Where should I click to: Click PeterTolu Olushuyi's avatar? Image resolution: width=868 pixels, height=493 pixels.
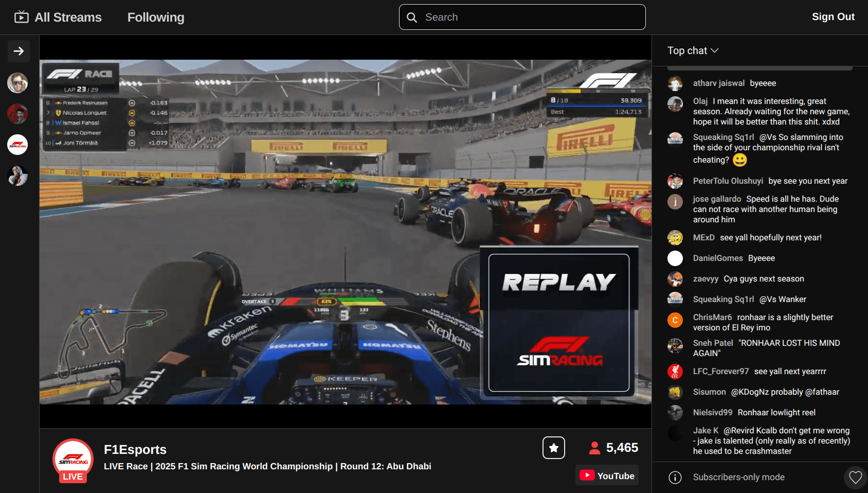click(x=675, y=181)
